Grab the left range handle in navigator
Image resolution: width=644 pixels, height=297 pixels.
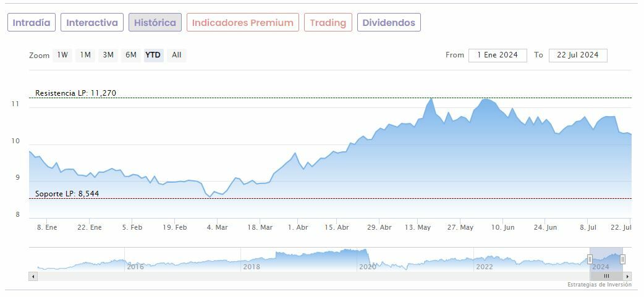coord(590,259)
